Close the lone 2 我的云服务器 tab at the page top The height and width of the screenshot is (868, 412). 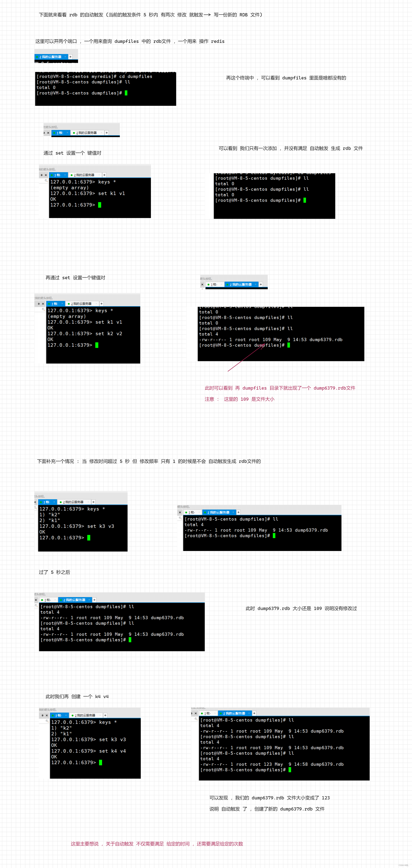point(65,57)
